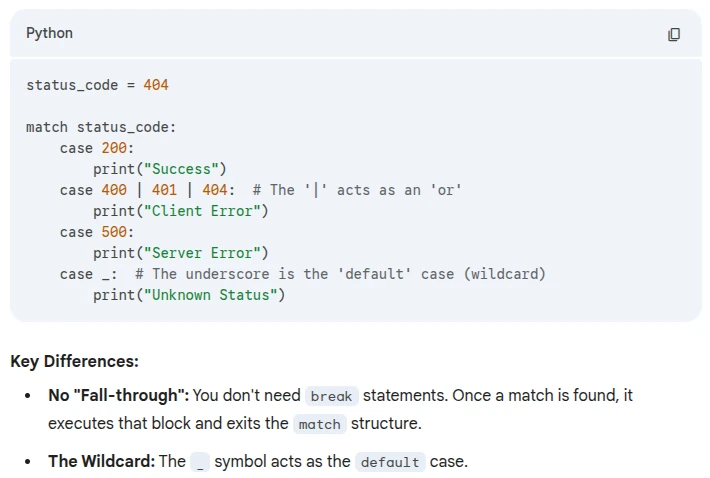Click the 'case 500:' line

[97, 232]
